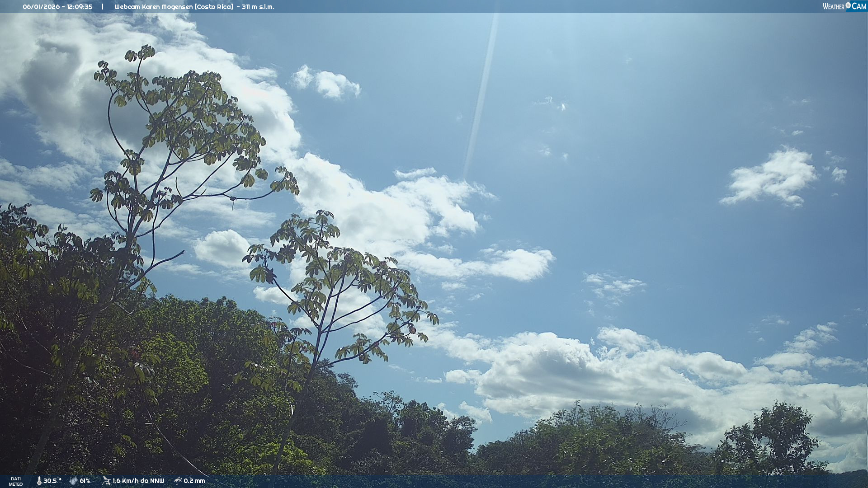This screenshot has width=868, height=488.
Task: Click the contrail streak in the sky
Action: pos(481,95)
